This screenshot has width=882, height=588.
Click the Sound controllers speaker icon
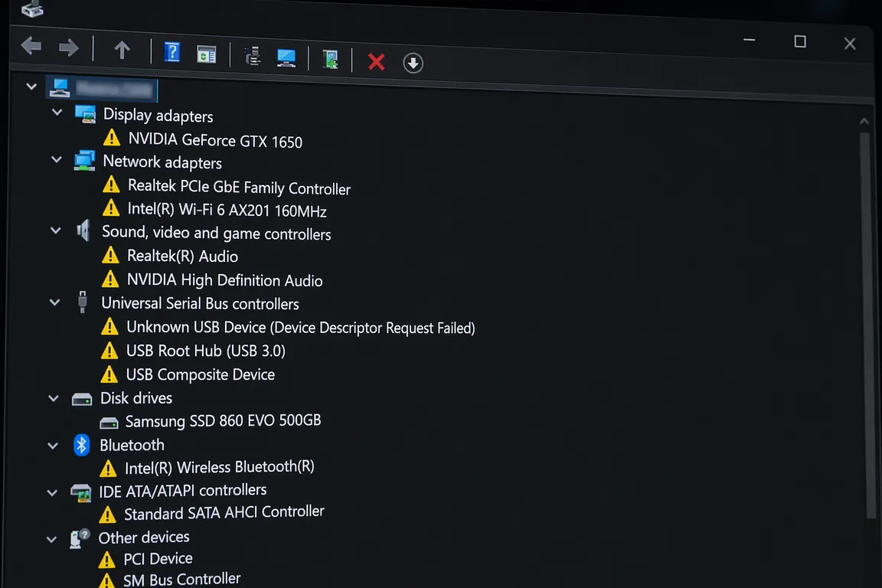83,230
